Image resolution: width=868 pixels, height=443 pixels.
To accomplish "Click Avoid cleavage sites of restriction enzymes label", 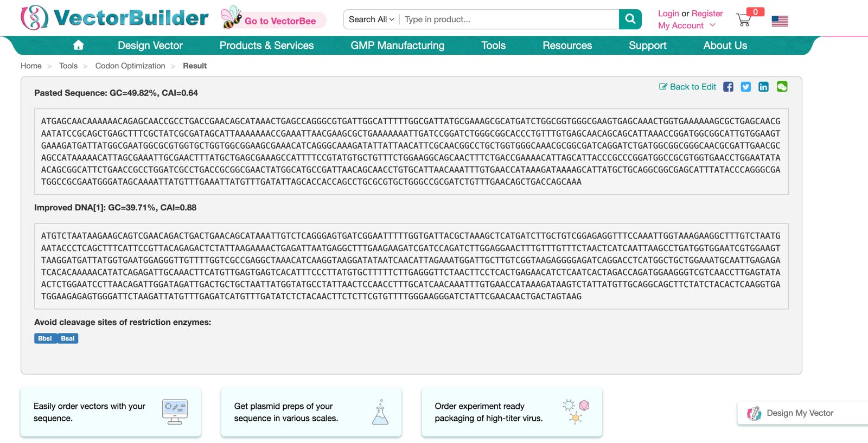I will (123, 322).
